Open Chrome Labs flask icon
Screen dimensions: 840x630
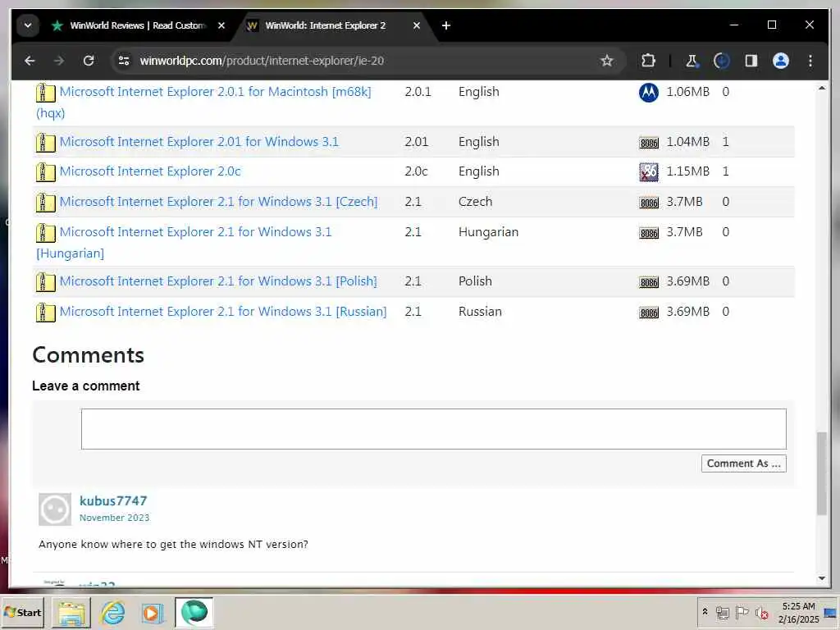click(692, 61)
